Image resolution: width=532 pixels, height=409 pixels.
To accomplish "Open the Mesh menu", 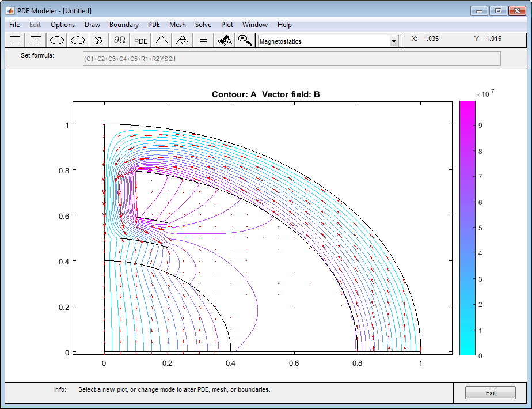I will point(177,25).
